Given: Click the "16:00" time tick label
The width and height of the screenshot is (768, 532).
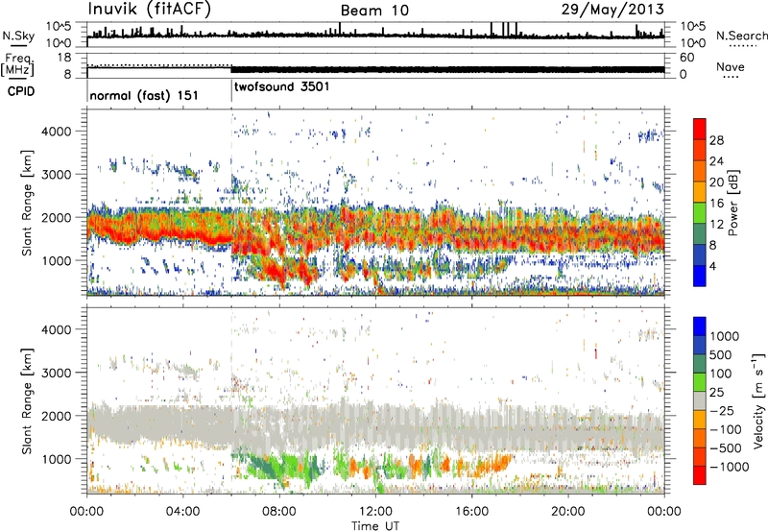Looking at the screenshot, I should [x=471, y=512].
